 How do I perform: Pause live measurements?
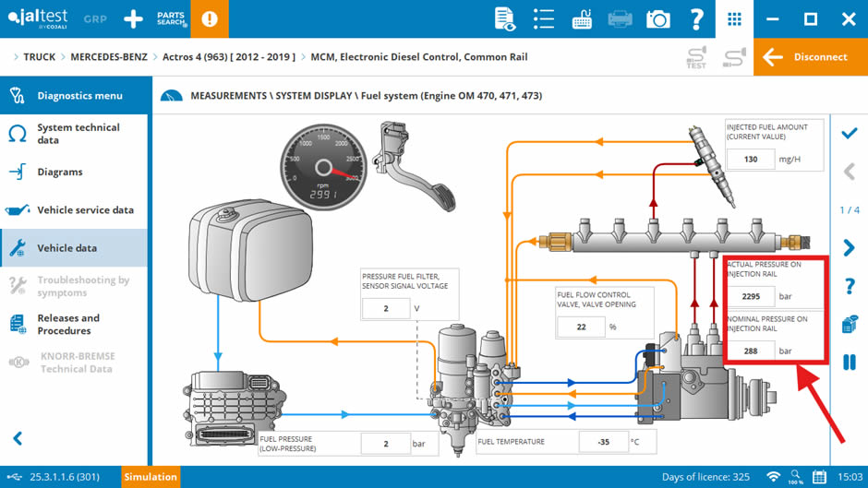(850, 363)
